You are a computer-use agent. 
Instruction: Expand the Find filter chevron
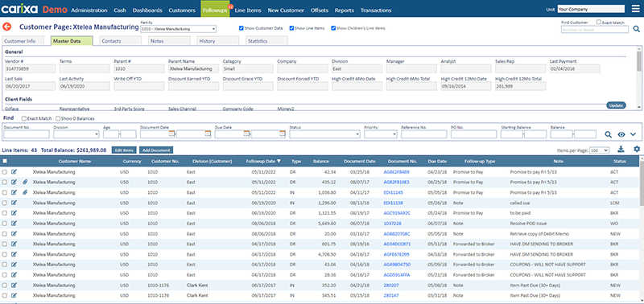tap(633, 134)
